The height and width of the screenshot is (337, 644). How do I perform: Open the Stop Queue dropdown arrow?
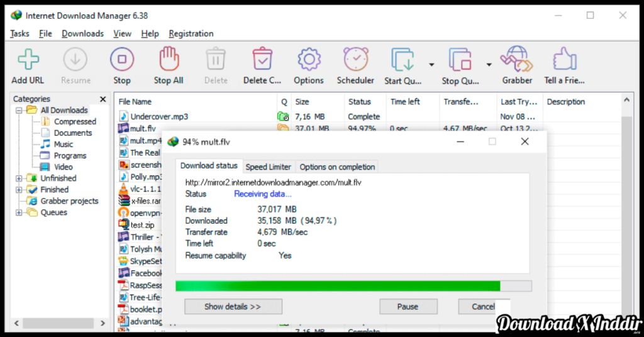(489, 64)
